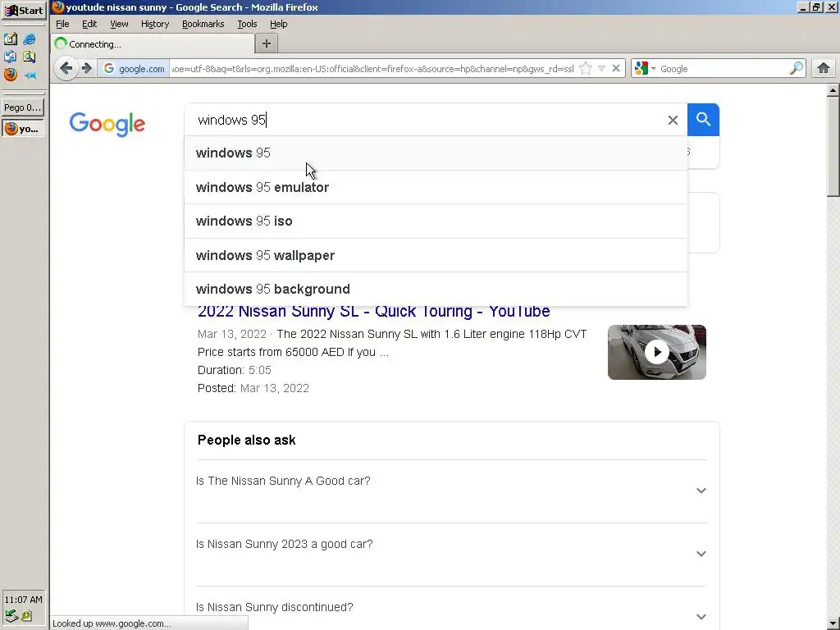Launch Firefox from the quick launch icons
This screenshot has height=630, width=840.
click(10, 75)
